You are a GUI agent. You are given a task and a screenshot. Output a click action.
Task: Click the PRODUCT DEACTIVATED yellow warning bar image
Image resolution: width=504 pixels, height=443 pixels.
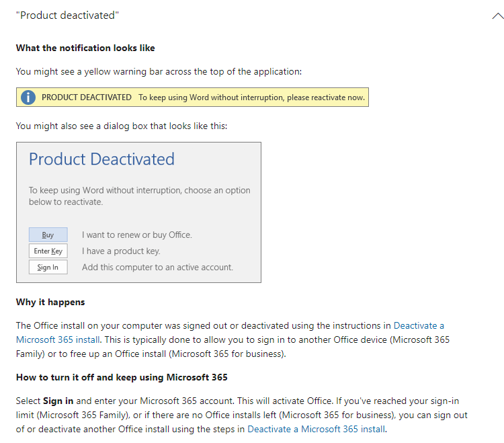pos(192,97)
